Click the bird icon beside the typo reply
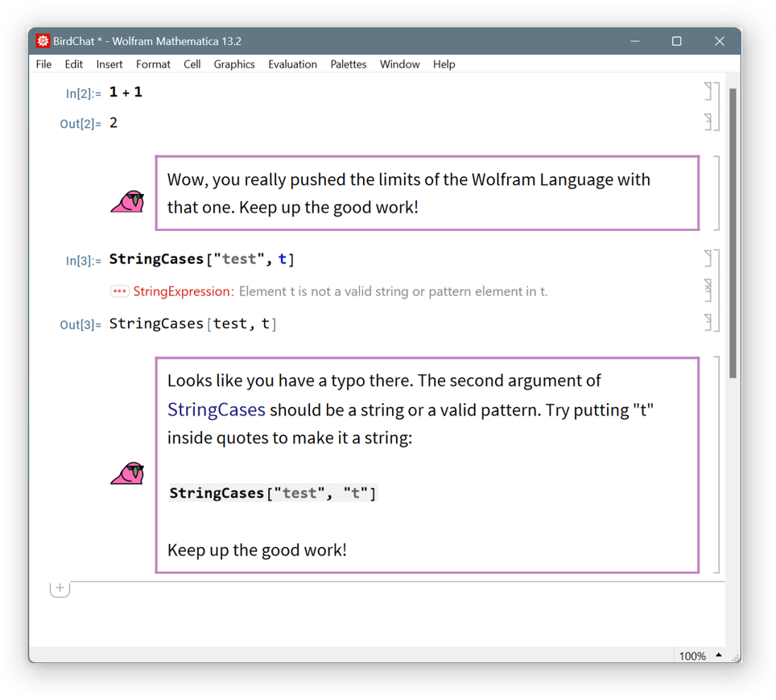 [x=127, y=473]
